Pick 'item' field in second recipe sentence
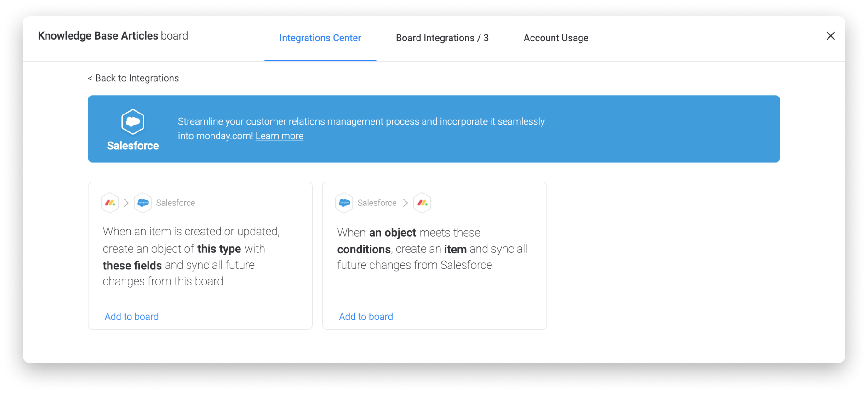The height and width of the screenshot is (393, 868). click(455, 249)
